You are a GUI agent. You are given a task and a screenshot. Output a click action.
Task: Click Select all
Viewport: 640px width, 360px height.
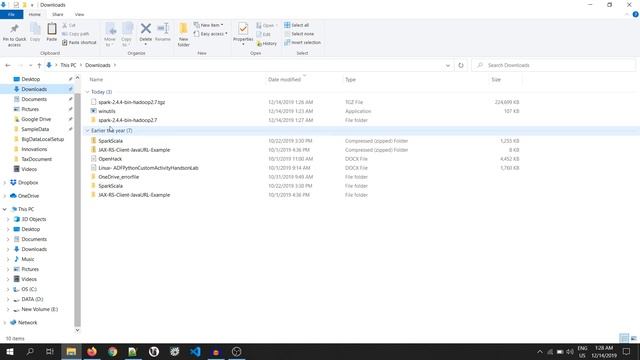[297, 25]
